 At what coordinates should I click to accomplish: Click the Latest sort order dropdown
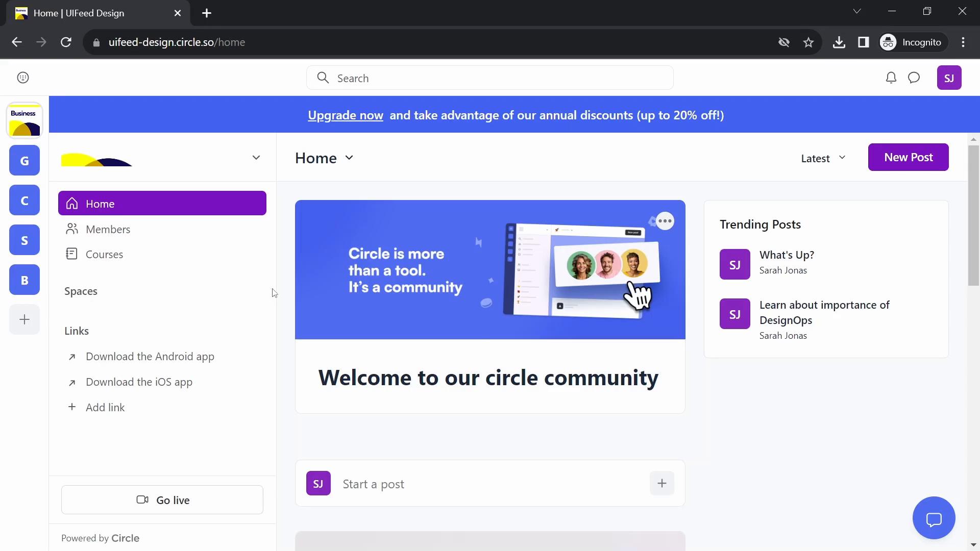pyautogui.click(x=822, y=158)
